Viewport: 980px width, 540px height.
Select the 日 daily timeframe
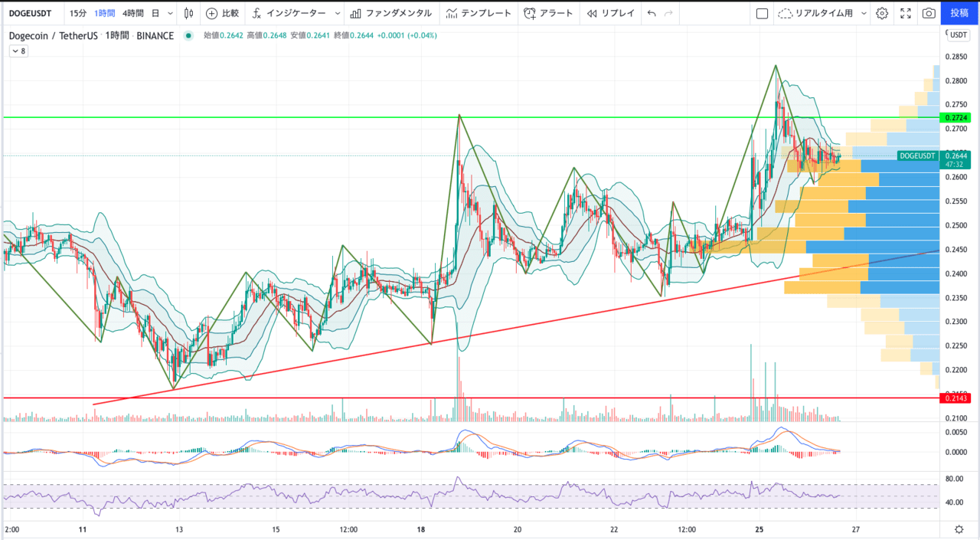tap(155, 13)
